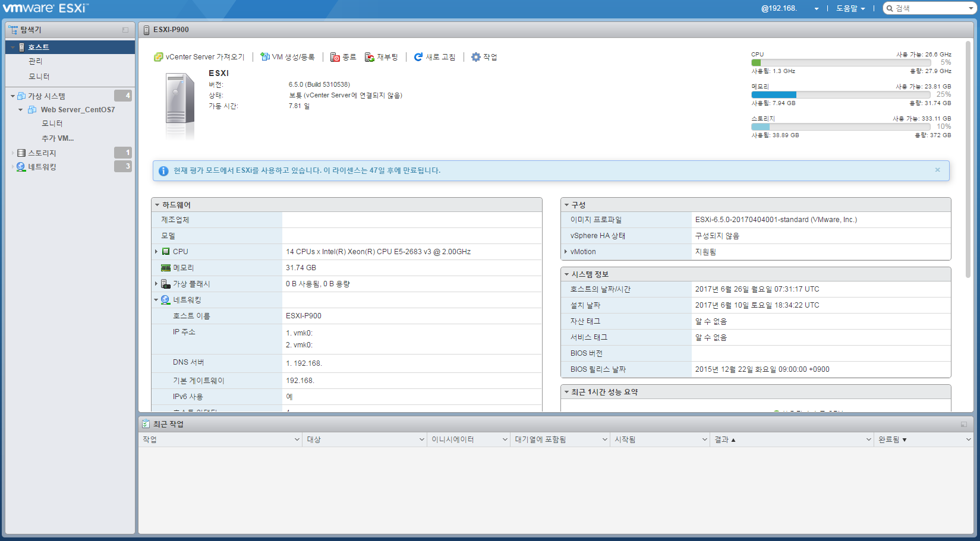Image resolution: width=980 pixels, height=541 pixels.
Task: Open the 대기열에 포함됨 column dropdown
Action: 605,439
